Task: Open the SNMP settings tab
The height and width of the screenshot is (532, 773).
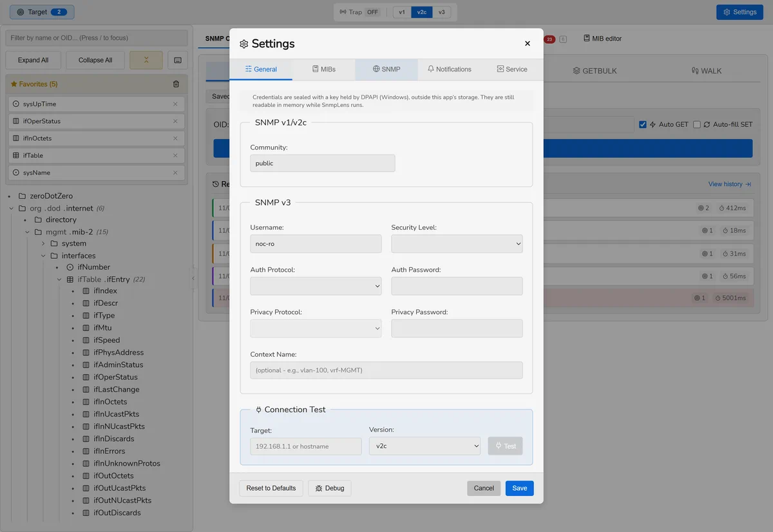Action: click(386, 69)
